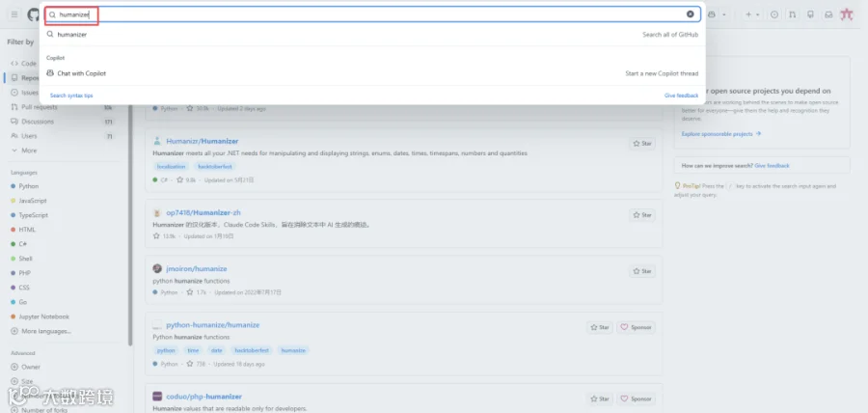
Task: Sponsor the python-humanize/humanize repository
Action: click(x=637, y=327)
